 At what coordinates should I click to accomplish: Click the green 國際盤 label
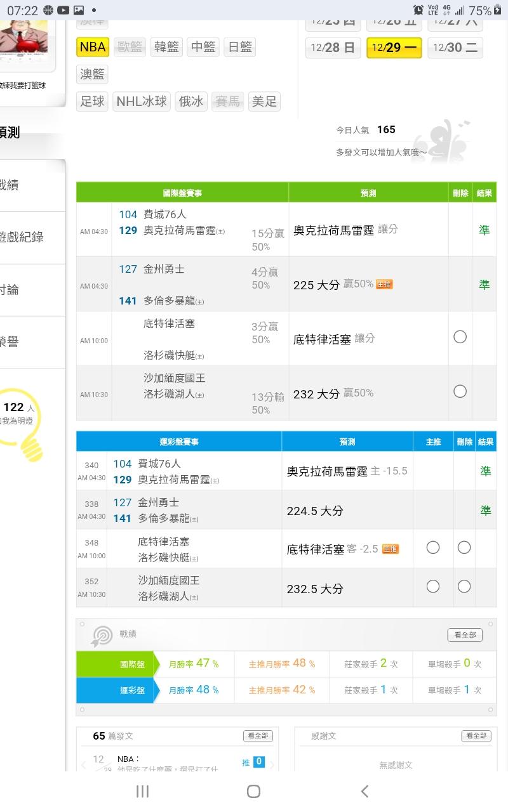coord(114,664)
